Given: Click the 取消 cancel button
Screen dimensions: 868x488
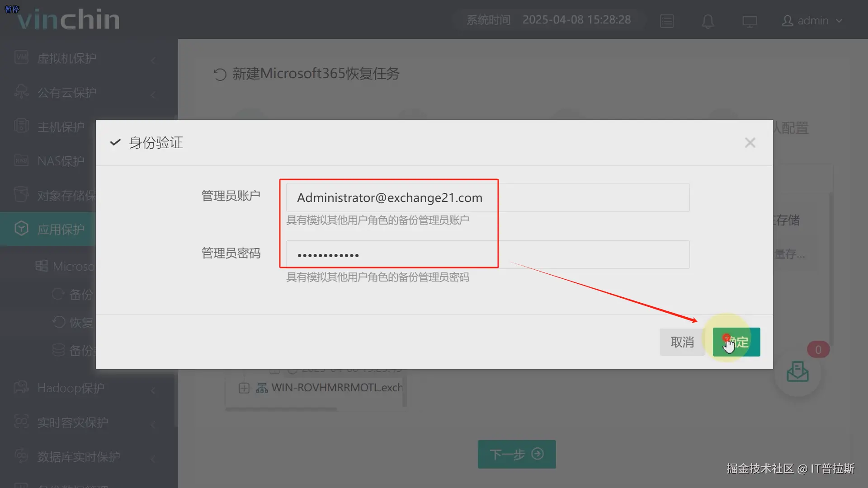Looking at the screenshot, I should [682, 342].
